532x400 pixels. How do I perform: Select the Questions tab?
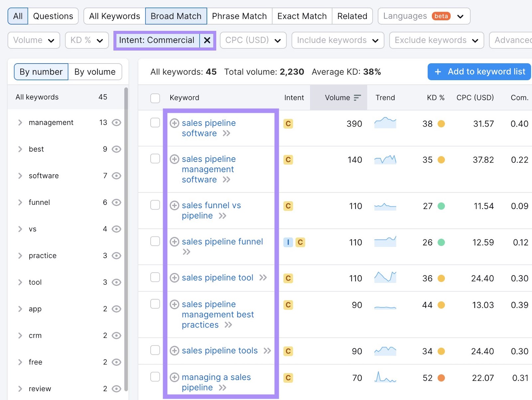click(x=53, y=16)
